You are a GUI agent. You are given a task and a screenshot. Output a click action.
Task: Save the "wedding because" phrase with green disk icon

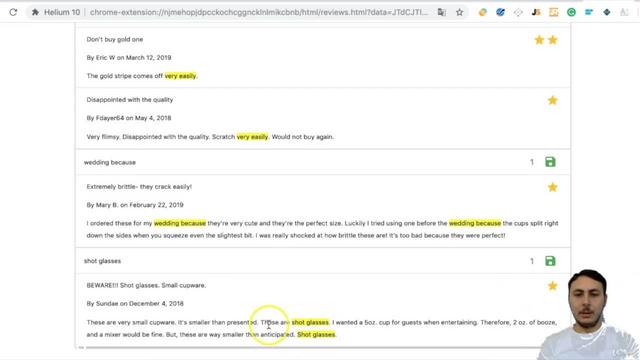click(550, 162)
